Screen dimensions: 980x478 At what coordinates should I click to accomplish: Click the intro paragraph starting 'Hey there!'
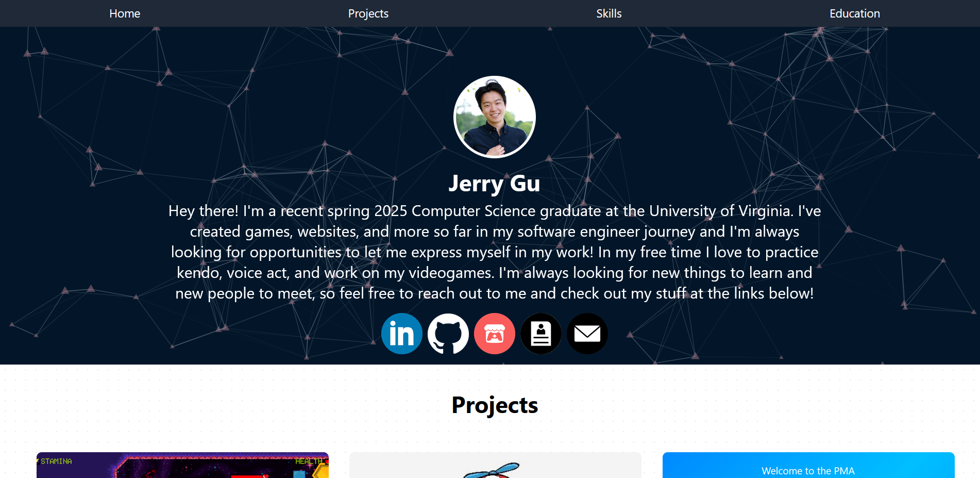(495, 252)
